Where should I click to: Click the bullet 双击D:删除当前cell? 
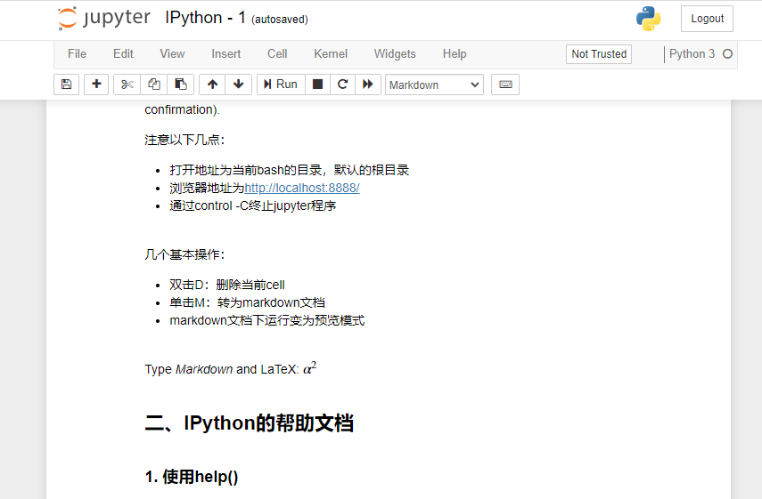[x=227, y=285]
